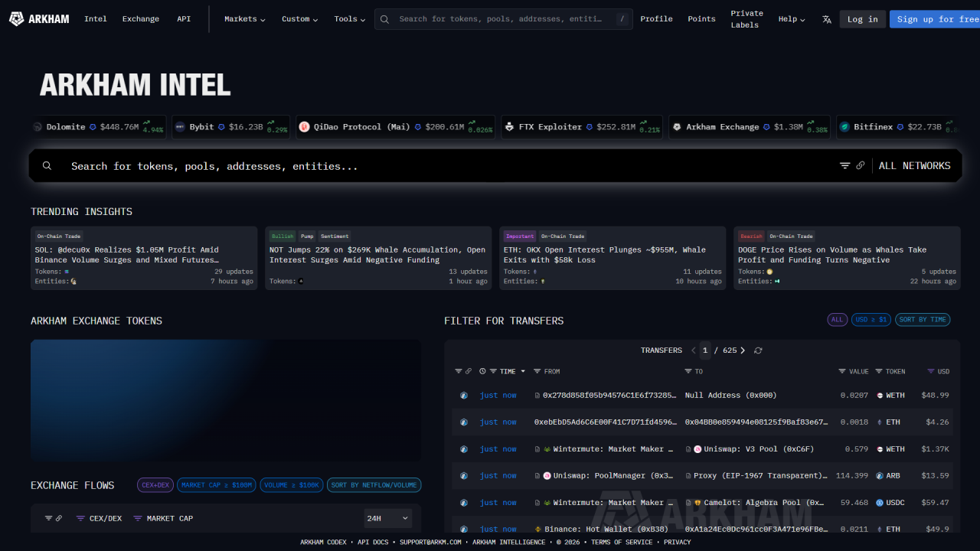Open the ETH OKX Open Interest insight card
Image resolution: width=980 pixels, height=551 pixels.
coord(612,258)
